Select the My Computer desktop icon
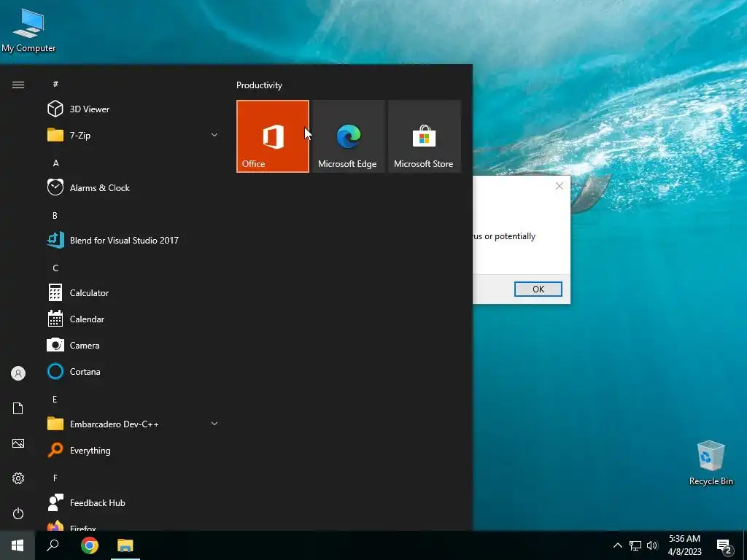The width and height of the screenshot is (747, 560). tap(28, 29)
